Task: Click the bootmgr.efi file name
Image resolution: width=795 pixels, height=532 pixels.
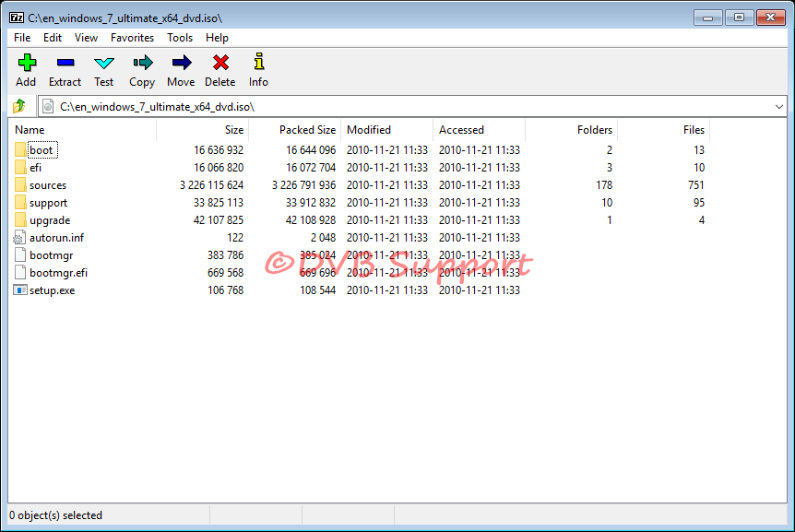Action: (x=58, y=273)
